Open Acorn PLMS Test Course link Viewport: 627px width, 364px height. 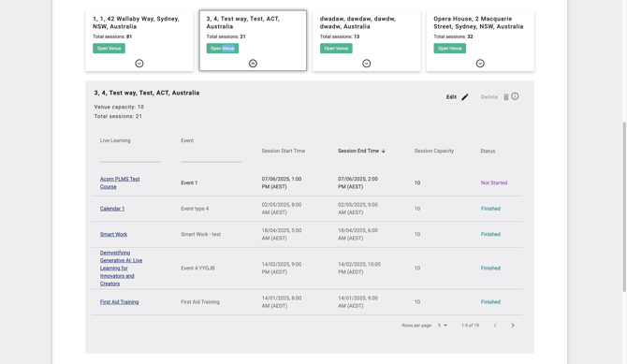120,182
